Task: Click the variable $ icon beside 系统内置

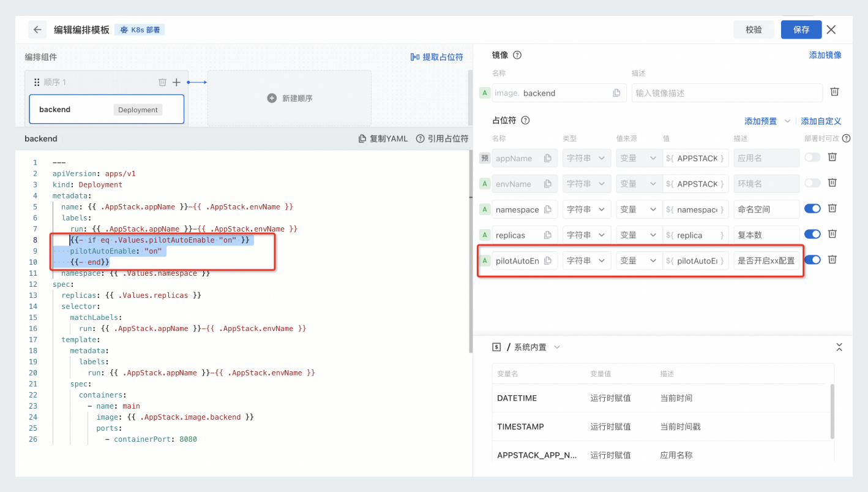Action: click(x=496, y=347)
